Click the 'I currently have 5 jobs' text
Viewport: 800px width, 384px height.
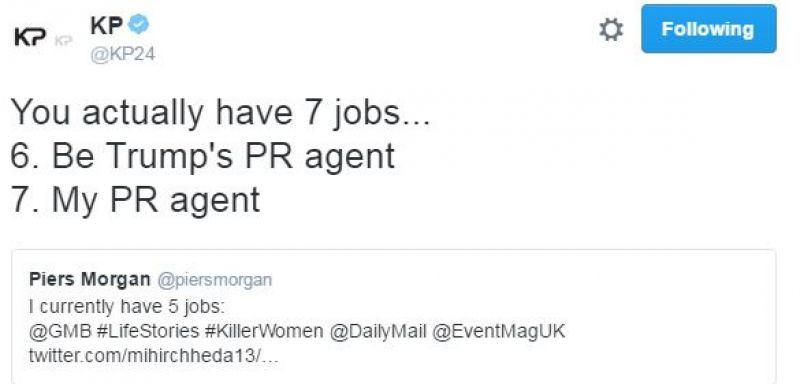[x=127, y=307]
